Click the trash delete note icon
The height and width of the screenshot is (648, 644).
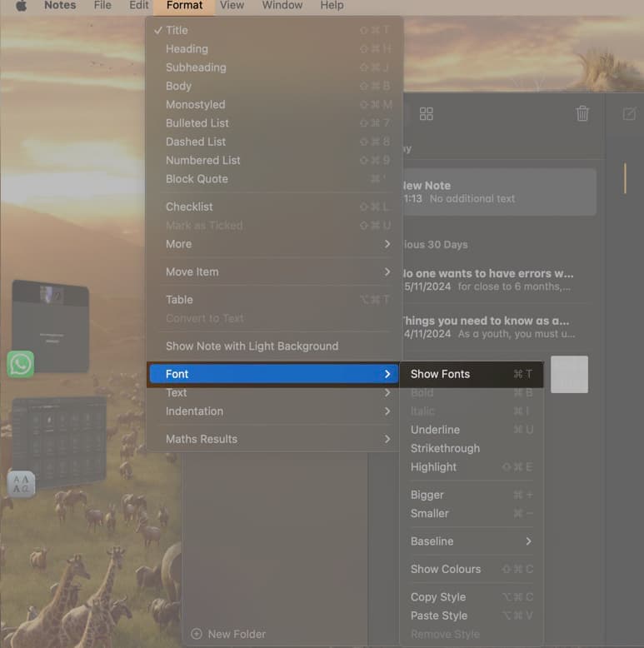[582, 113]
